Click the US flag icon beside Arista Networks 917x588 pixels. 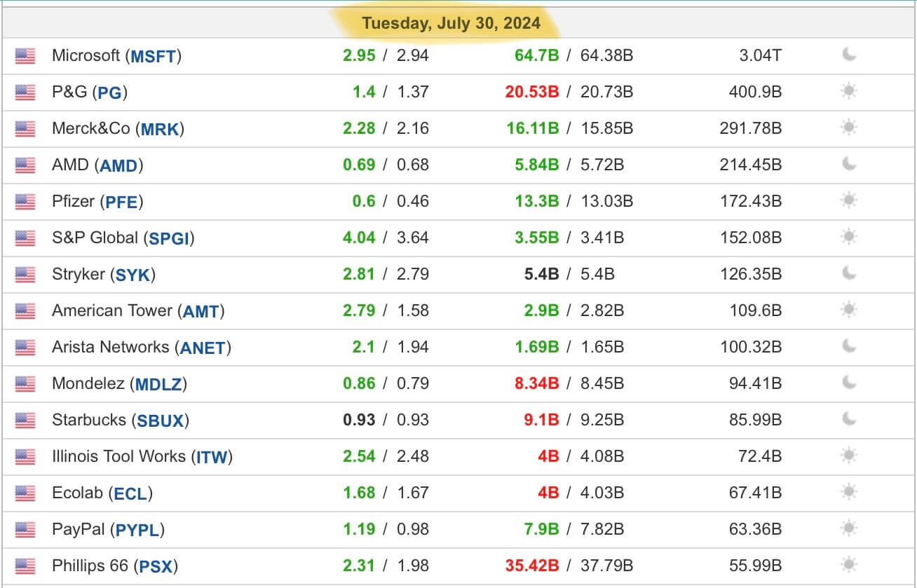tap(25, 348)
